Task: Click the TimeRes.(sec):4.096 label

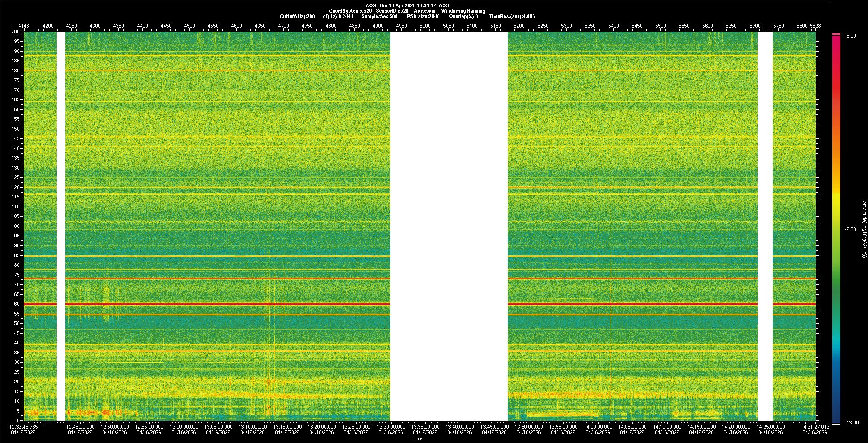Action: click(512, 16)
